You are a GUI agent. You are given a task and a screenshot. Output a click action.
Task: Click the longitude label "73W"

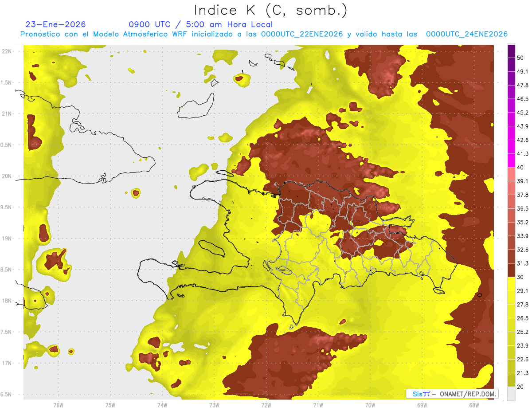(x=214, y=405)
